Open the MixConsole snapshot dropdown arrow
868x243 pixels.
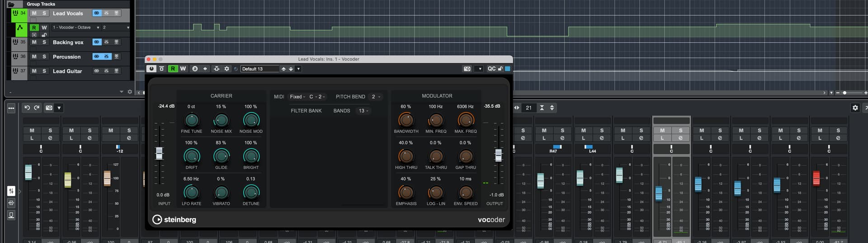coord(59,107)
